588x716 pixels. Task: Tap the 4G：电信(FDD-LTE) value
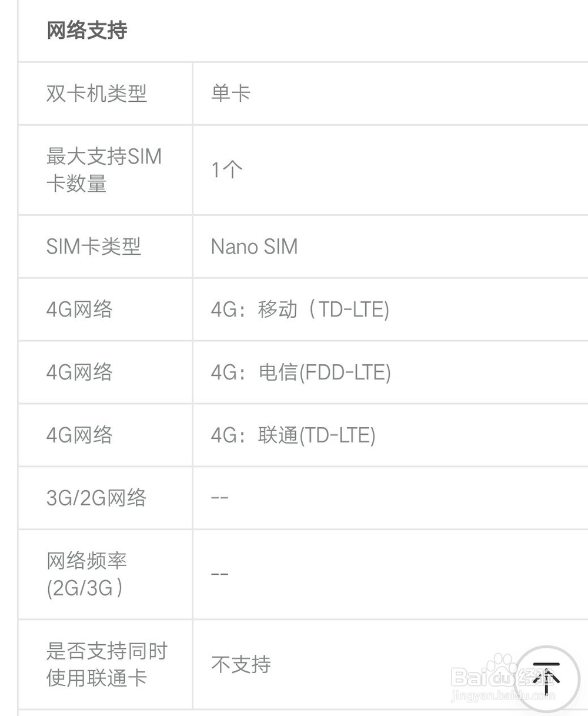[300, 372]
